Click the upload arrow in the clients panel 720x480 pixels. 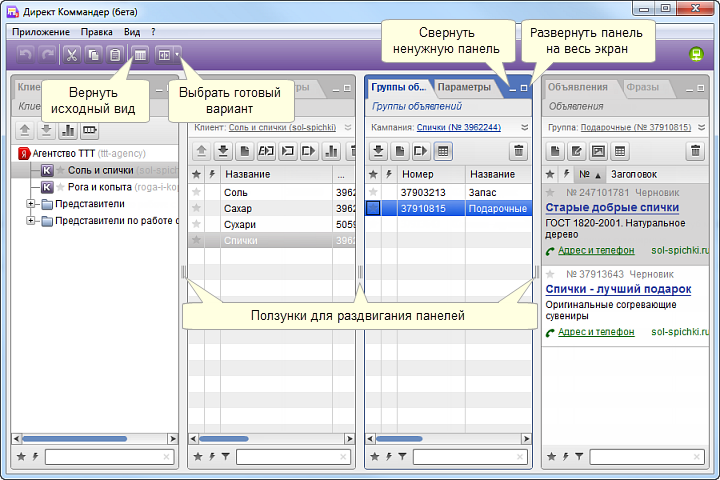click(25, 131)
